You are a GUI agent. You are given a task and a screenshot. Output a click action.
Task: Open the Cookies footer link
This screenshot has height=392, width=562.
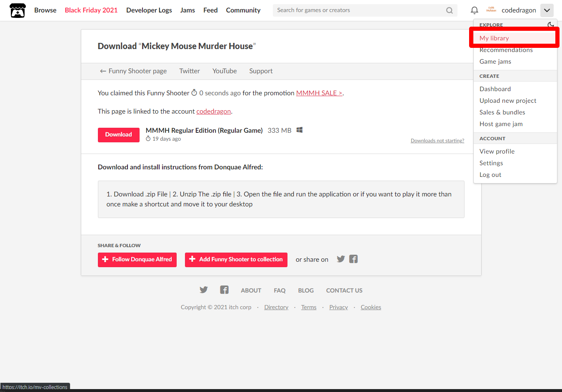371,308
